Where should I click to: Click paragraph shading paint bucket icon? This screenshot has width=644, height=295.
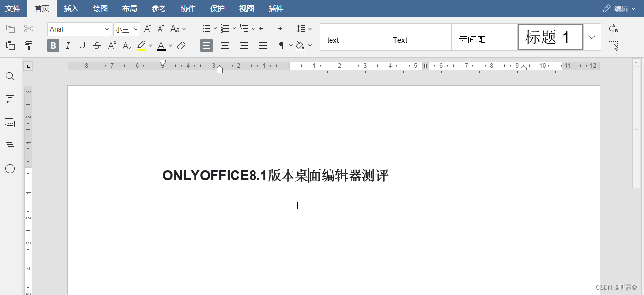coord(300,46)
